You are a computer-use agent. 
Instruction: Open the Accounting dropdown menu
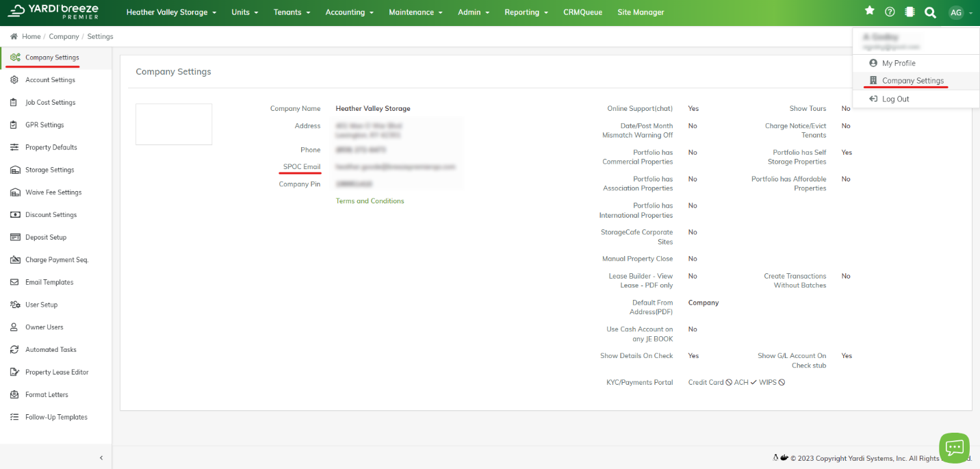[x=350, y=12]
